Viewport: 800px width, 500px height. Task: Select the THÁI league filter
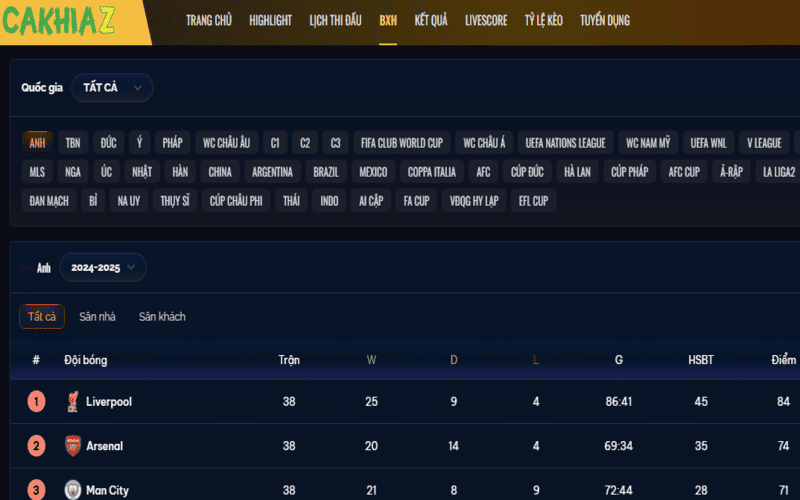[x=291, y=201]
